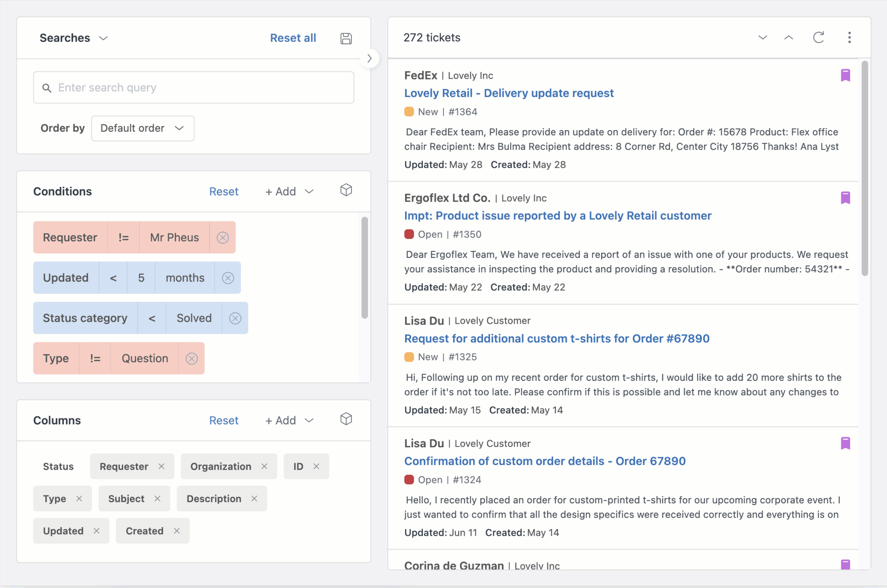
Task: Remove the Created column
Action: pyautogui.click(x=177, y=531)
